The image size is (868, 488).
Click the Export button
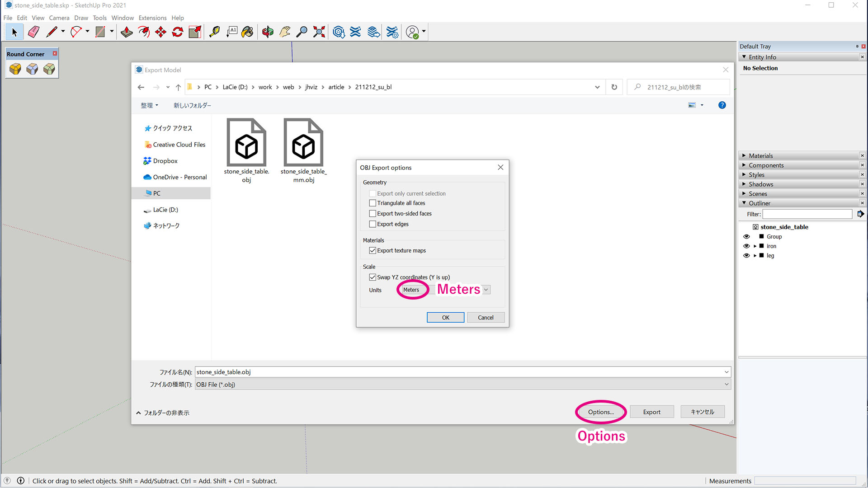(x=652, y=412)
